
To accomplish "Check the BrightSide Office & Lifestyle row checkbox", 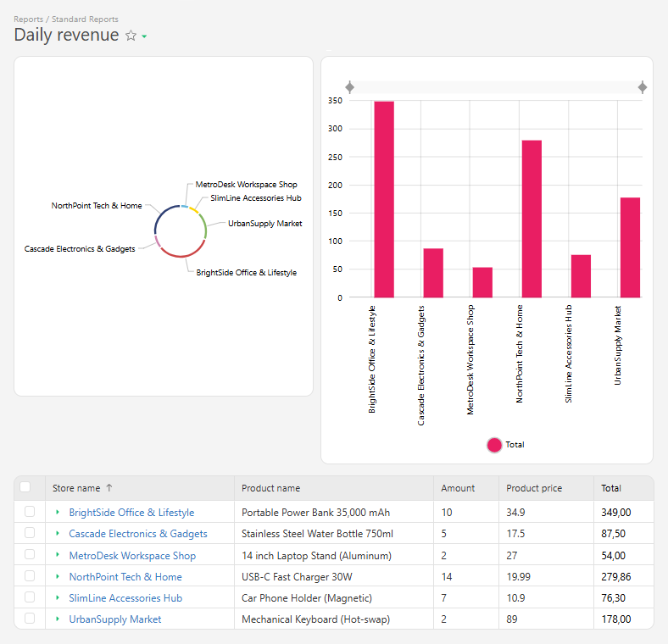I will coord(30,512).
